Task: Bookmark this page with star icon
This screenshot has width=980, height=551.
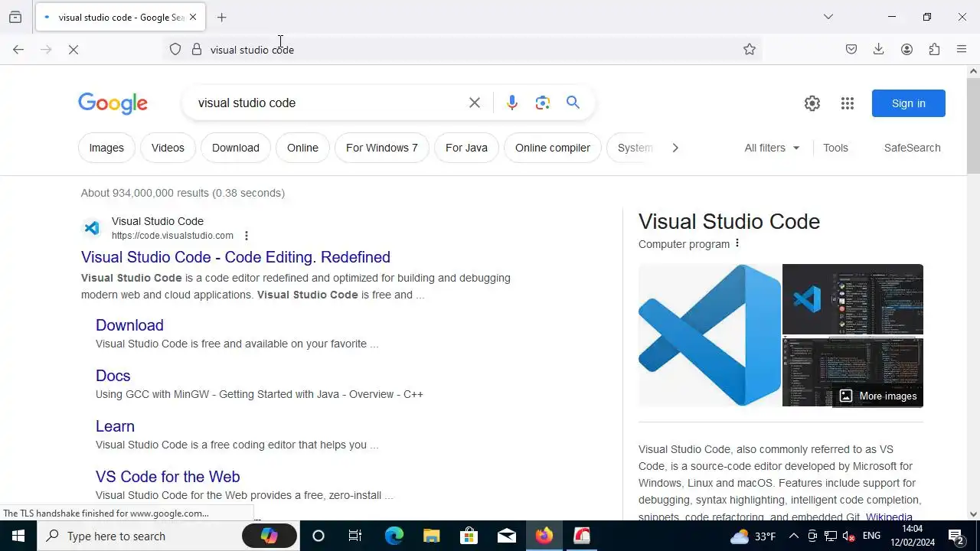Action: (x=750, y=50)
